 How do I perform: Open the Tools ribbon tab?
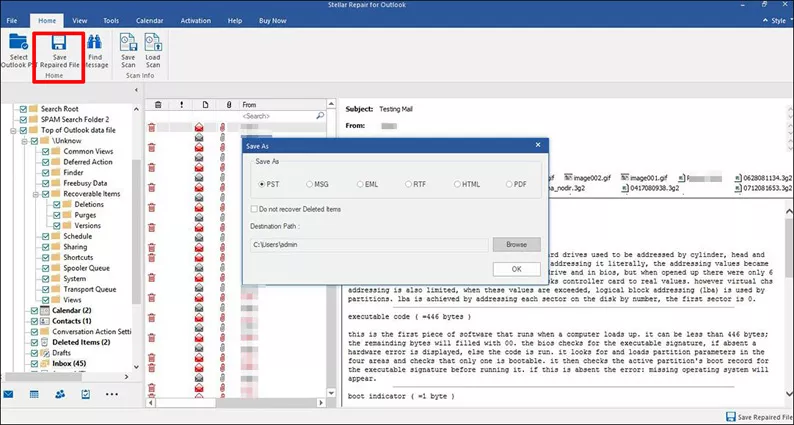111,19
